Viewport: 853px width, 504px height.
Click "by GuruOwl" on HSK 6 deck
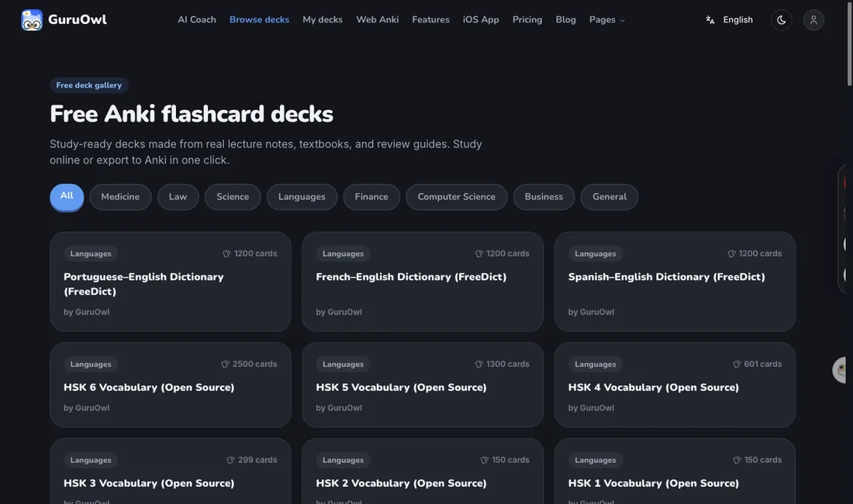click(x=87, y=408)
